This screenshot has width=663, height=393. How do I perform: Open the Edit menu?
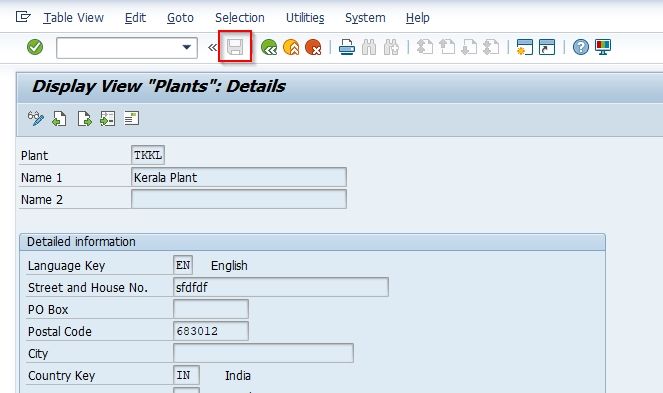[x=135, y=18]
